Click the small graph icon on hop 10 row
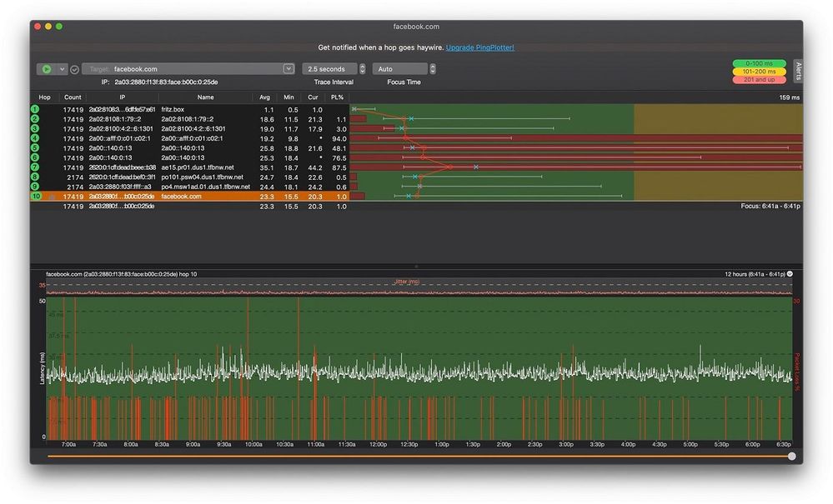833x504 pixels. (51, 197)
